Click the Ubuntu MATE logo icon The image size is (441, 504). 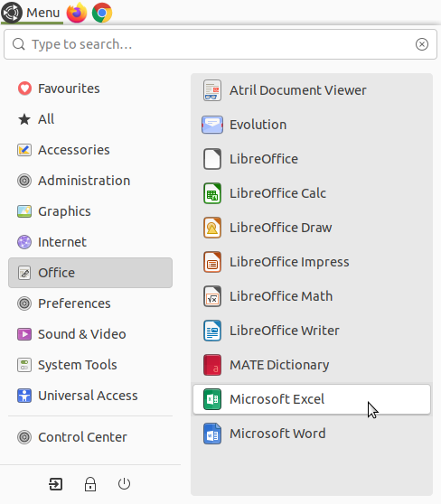pos(12,13)
